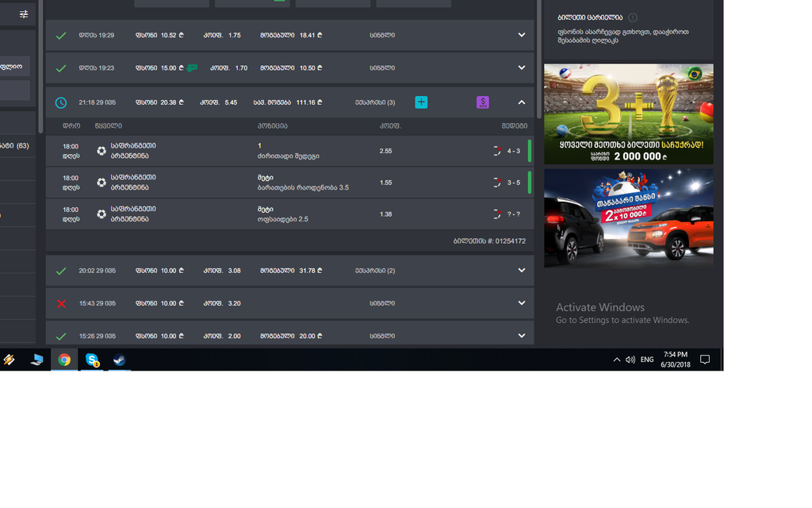Collapse the 21:18 express bet details

pyautogui.click(x=522, y=102)
